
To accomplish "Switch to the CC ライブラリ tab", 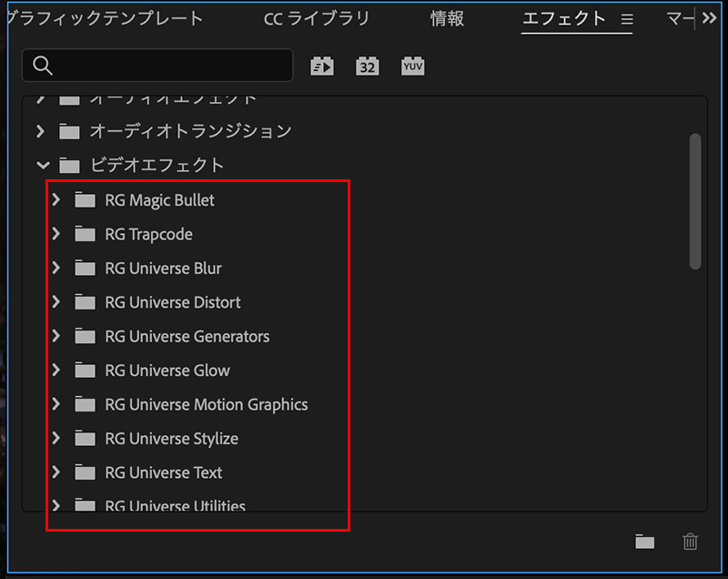I will [317, 19].
